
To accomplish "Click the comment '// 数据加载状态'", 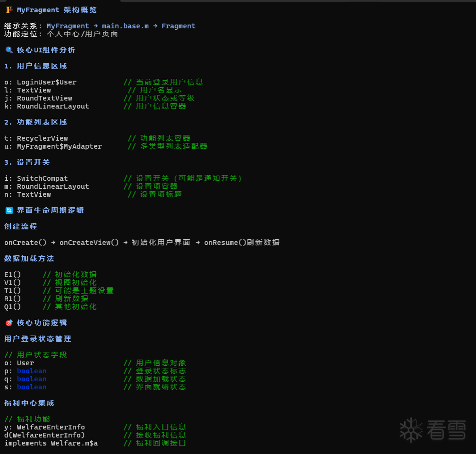I will (x=155, y=379).
